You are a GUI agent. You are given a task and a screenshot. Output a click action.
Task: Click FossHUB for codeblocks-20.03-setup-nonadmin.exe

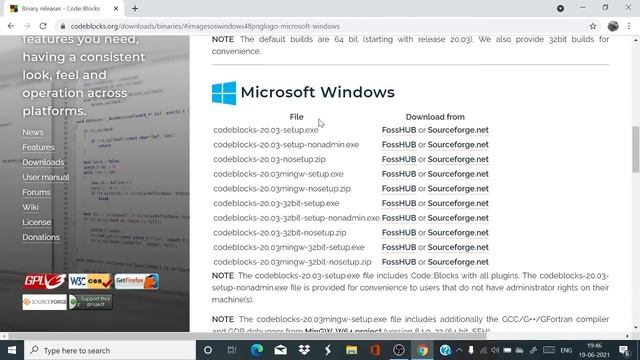tap(399, 144)
